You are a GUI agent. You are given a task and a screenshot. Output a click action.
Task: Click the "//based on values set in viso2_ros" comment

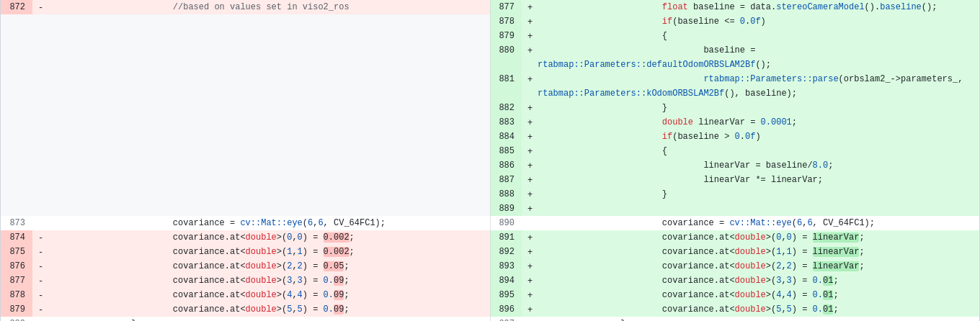coord(261,7)
